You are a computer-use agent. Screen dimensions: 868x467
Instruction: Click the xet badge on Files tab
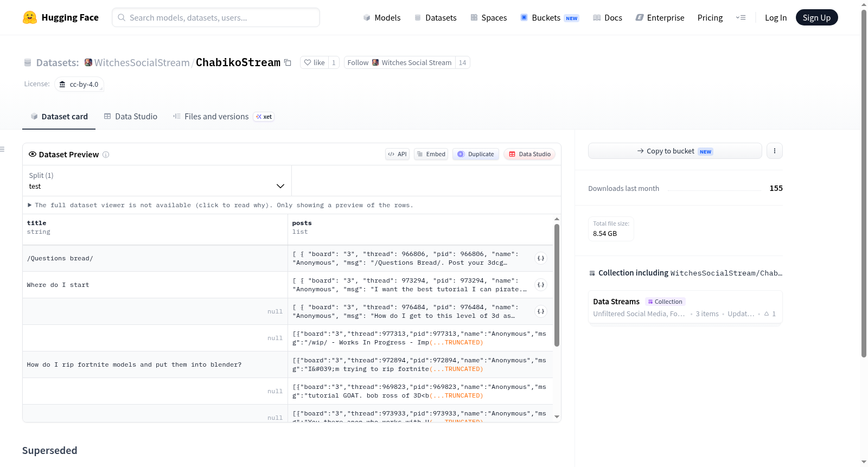click(264, 117)
